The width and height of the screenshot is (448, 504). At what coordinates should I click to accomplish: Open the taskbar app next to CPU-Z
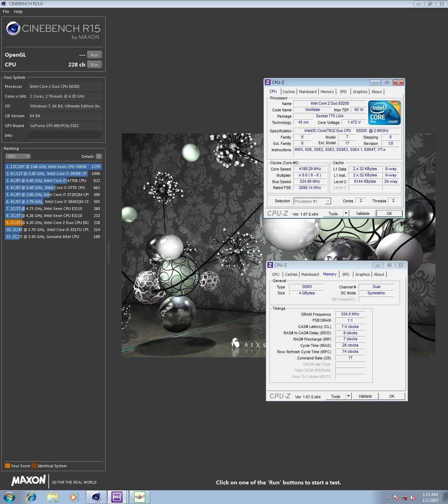coord(140,497)
